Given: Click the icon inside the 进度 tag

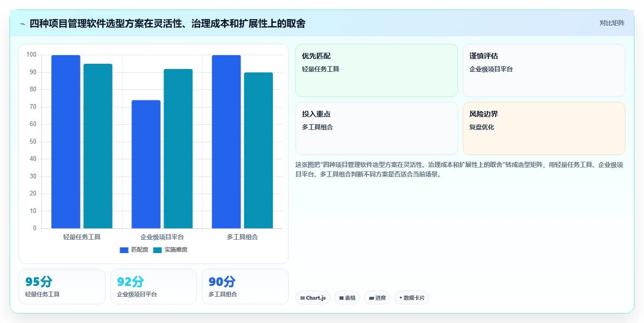Looking at the screenshot, I should click(x=371, y=298).
